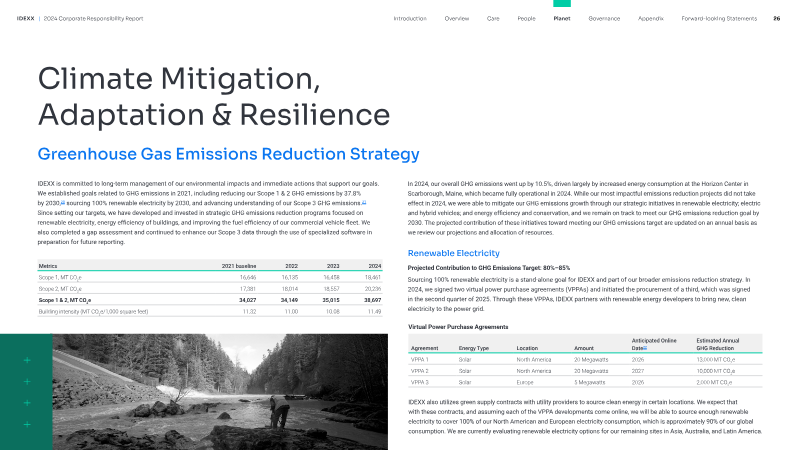Click the VPPA 3 Europe row
800x450 pixels.
point(585,382)
